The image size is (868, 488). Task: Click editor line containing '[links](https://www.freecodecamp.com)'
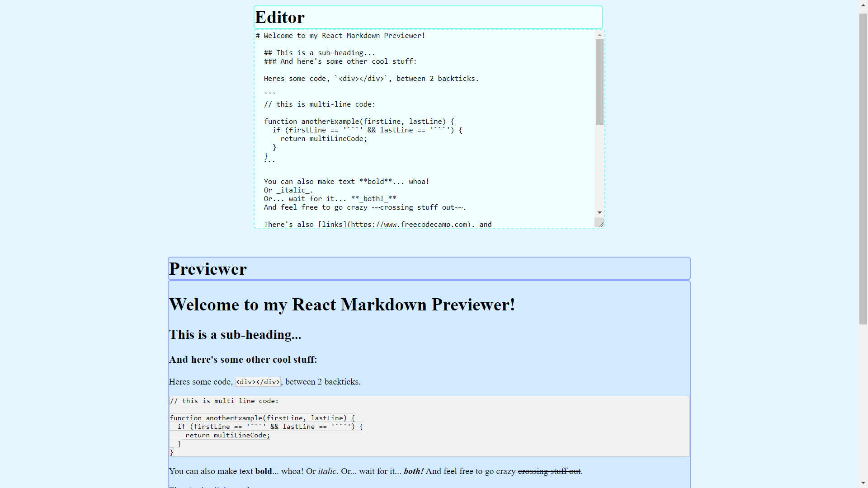(378, 224)
